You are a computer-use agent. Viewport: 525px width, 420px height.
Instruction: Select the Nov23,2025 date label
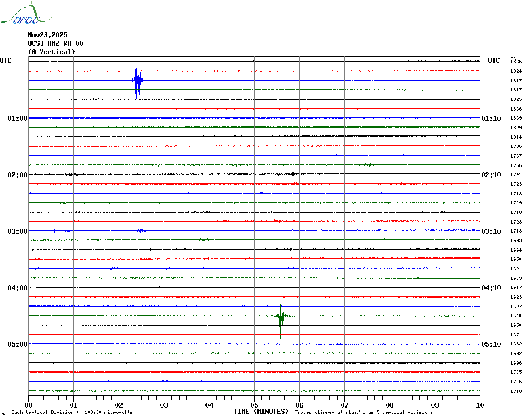[x=47, y=34]
